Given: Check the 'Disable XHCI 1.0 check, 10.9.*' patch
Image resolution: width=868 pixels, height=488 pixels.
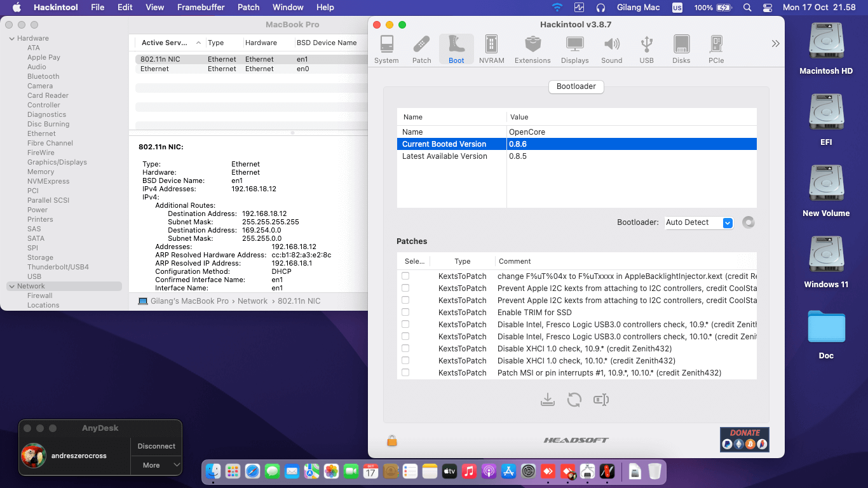Looking at the screenshot, I should (405, 348).
